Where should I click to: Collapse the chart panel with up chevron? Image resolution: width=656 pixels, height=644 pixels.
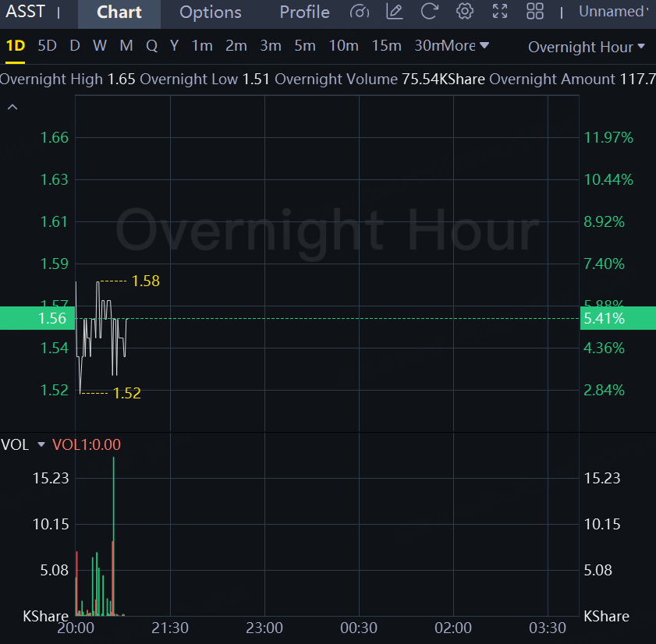[x=12, y=107]
